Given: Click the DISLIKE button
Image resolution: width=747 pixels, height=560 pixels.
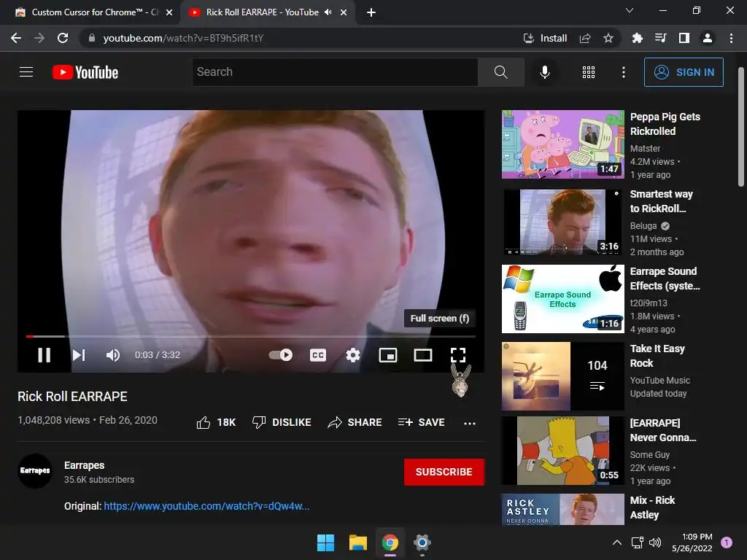Looking at the screenshot, I should (282, 422).
